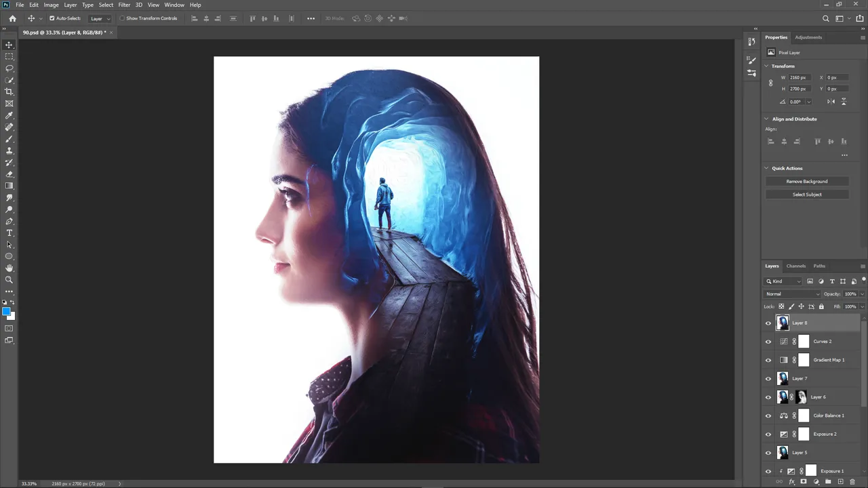Select the Path Selection tool
The image size is (868, 488).
[x=9, y=245]
